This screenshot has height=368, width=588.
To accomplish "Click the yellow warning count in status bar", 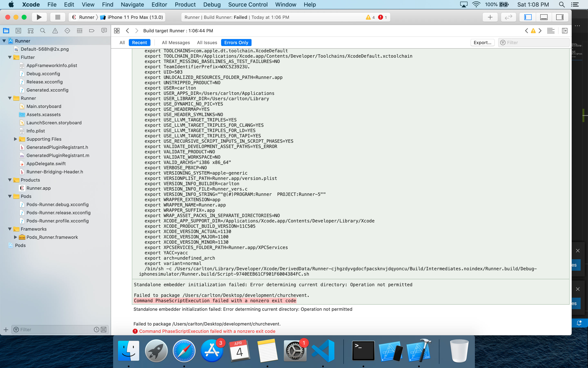I will tap(371, 17).
